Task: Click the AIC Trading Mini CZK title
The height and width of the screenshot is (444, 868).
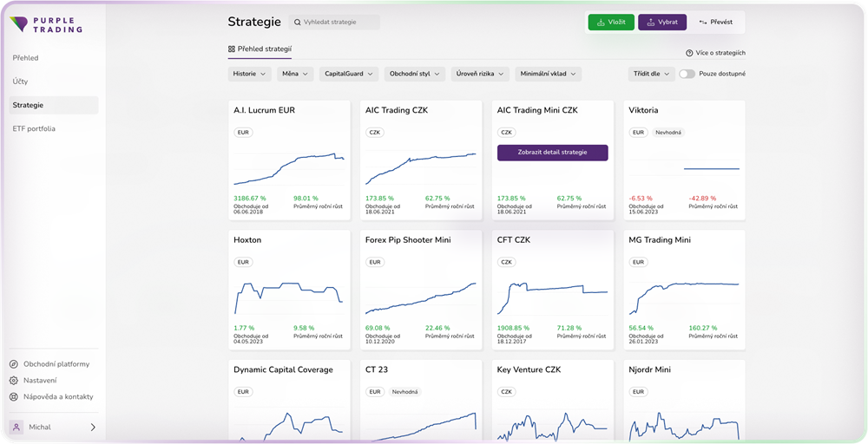Action: (537, 110)
